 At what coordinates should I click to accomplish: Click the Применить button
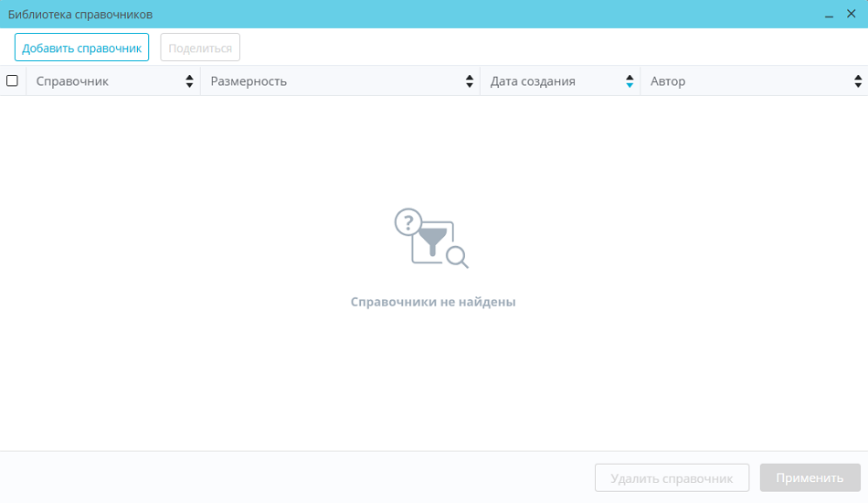(x=810, y=477)
